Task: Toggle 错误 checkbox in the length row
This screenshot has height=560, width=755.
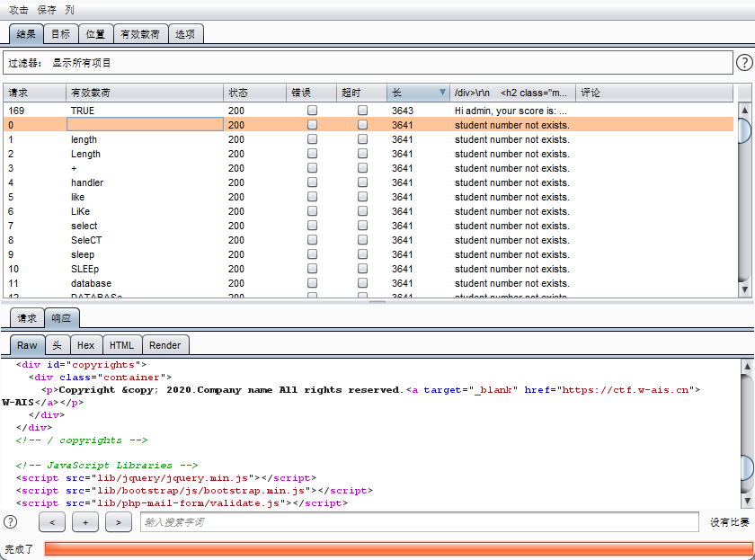Action: (312, 139)
